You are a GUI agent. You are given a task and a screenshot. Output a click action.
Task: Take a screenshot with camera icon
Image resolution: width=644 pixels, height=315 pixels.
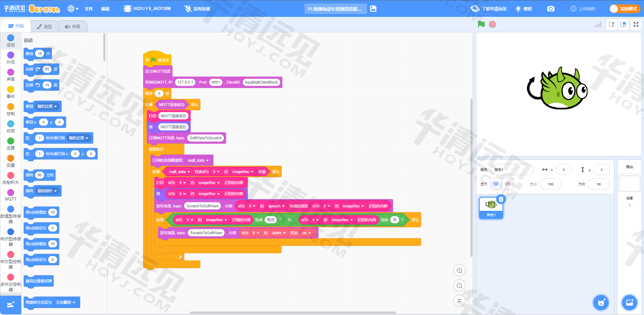point(551,9)
